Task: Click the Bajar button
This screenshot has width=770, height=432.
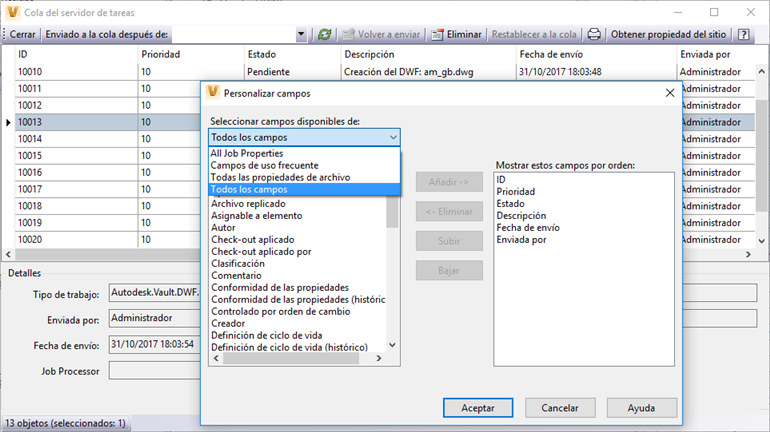Action: point(449,270)
